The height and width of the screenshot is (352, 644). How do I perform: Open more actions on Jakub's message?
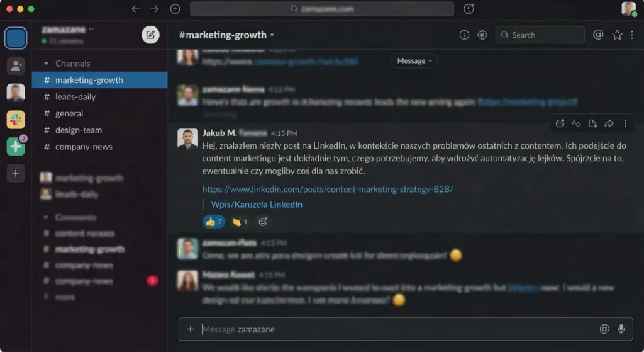[626, 123]
